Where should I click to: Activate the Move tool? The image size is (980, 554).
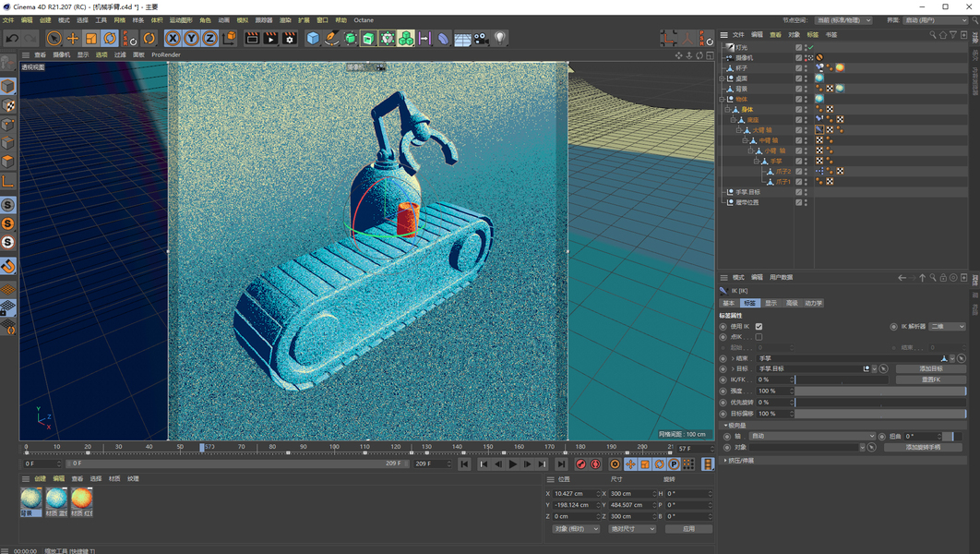point(73,38)
